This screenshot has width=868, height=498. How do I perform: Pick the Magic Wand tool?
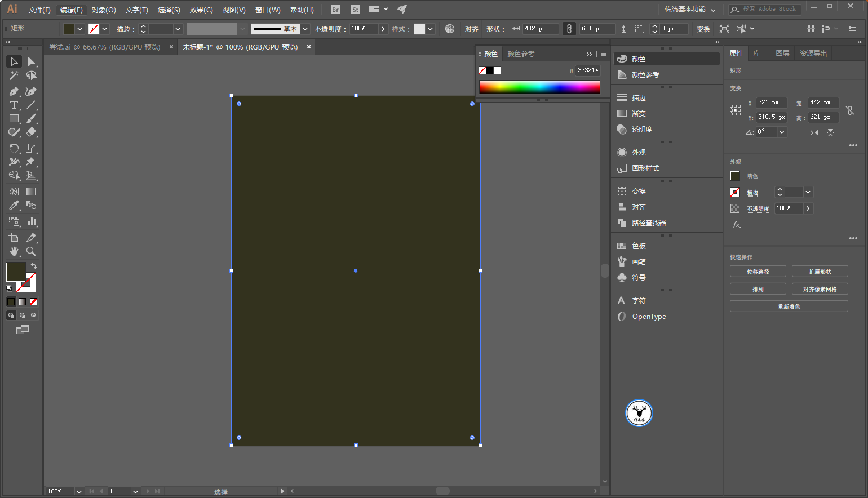point(14,75)
